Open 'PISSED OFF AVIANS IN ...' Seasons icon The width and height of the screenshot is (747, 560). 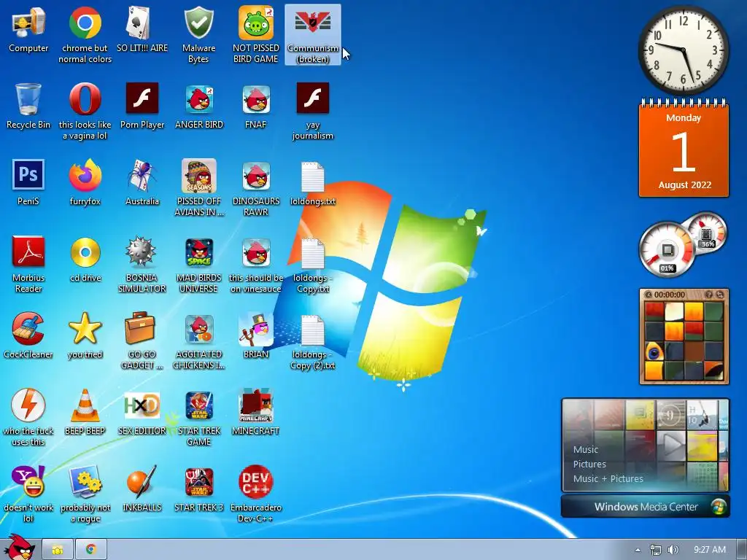pos(198,187)
